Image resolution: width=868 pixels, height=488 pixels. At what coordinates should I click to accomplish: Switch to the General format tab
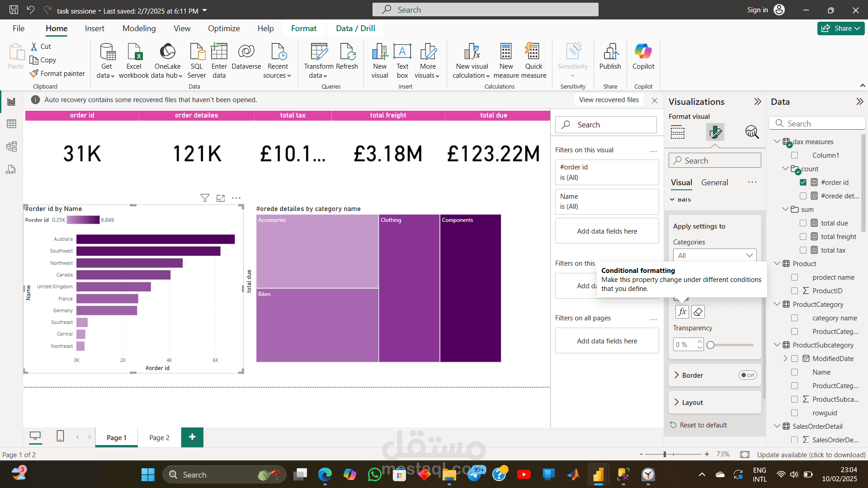click(x=714, y=183)
